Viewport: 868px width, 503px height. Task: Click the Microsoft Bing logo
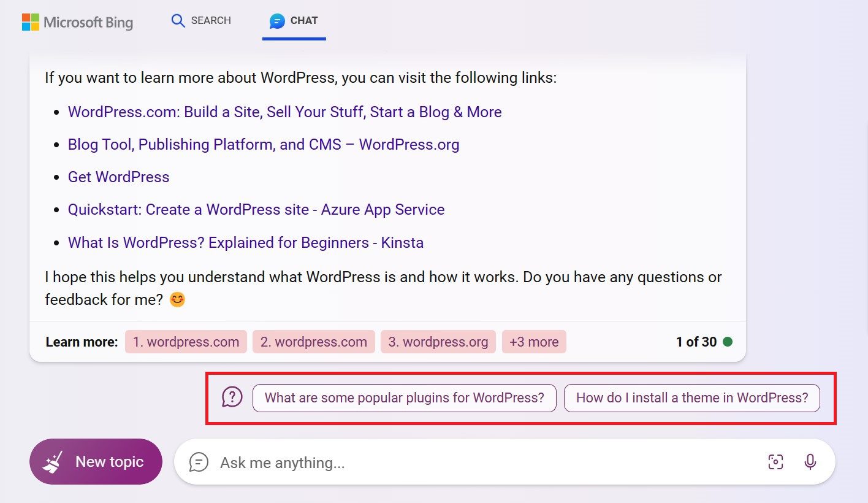point(77,22)
